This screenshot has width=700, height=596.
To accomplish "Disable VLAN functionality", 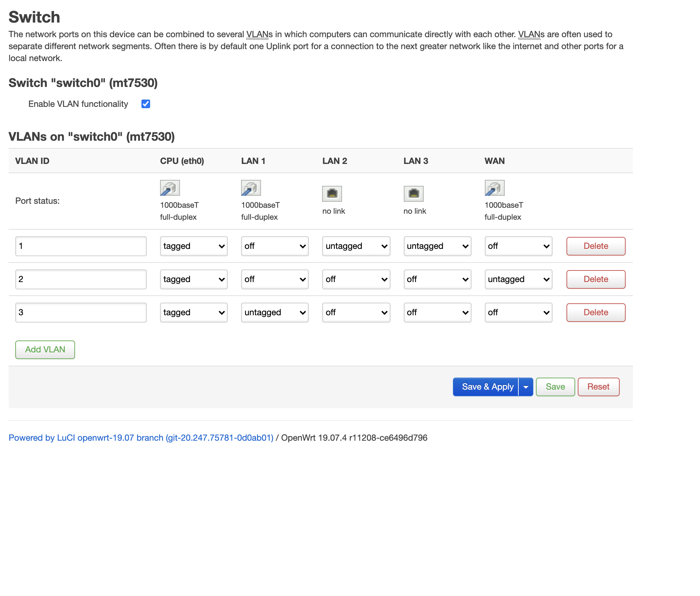I will click(x=145, y=104).
